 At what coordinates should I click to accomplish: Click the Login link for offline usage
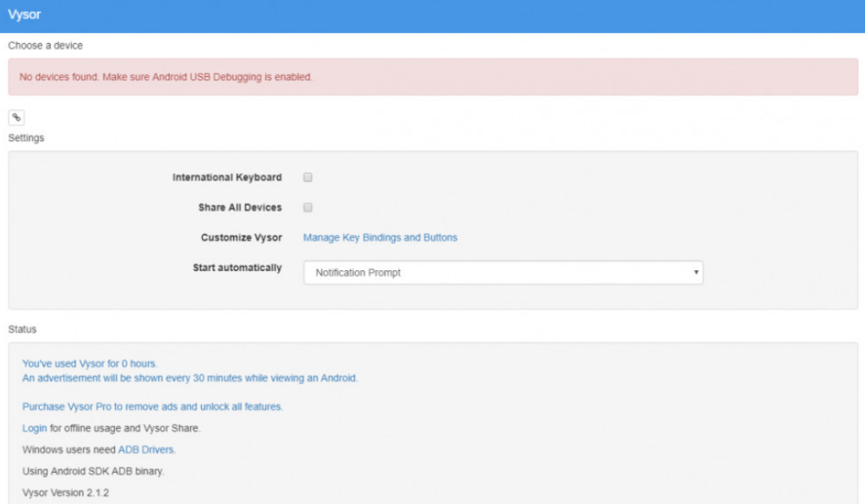(34, 428)
